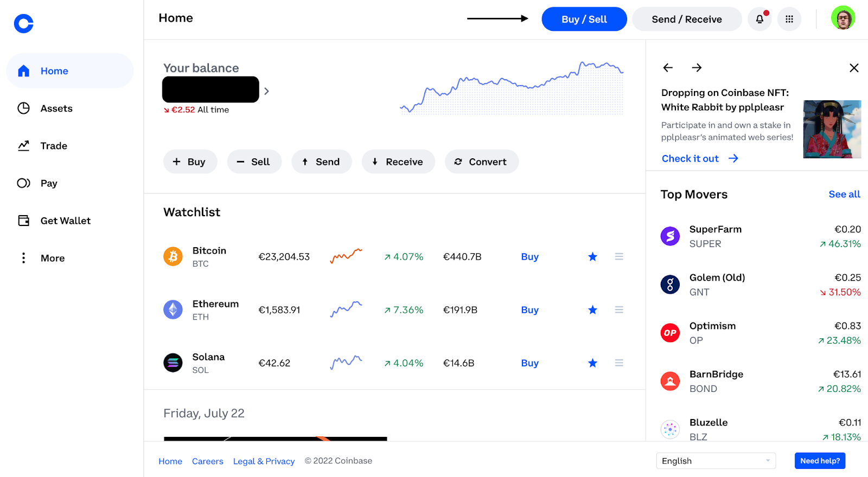
Task: Click Buy in the Bitcoin row
Action: (529, 256)
